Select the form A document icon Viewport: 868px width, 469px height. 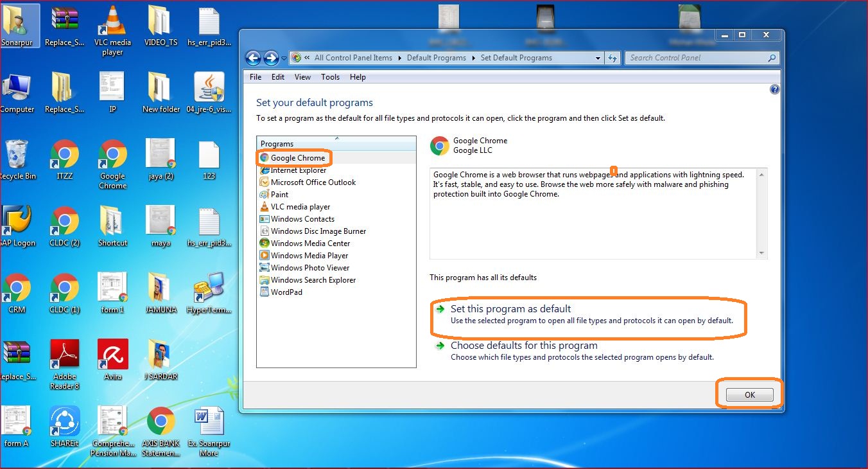click(17, 427)
